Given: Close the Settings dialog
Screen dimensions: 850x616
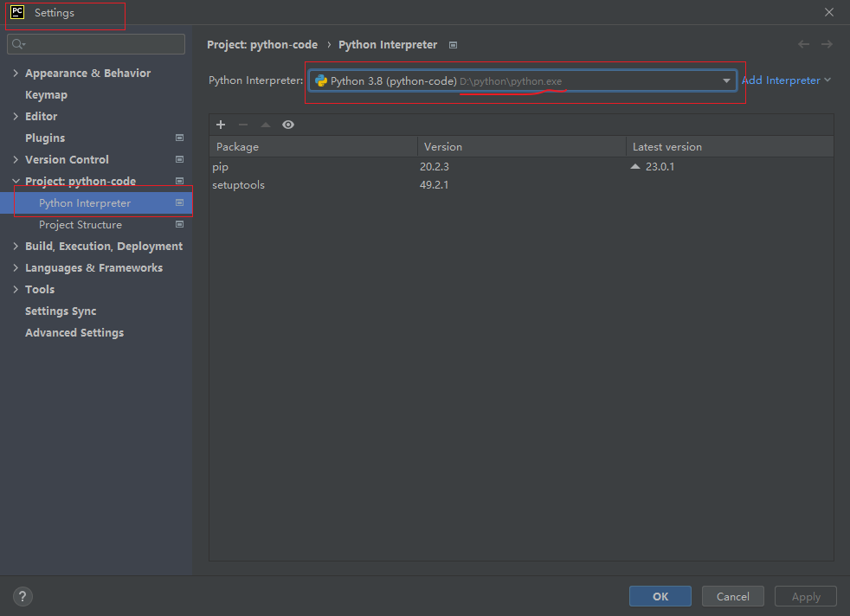Looking at the screenshot, I should click(x=829, y=12).
